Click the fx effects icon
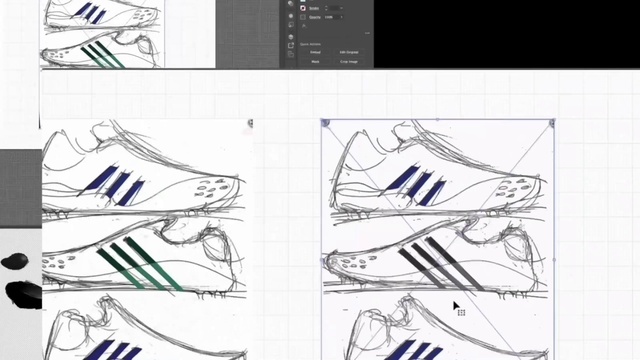Viewport: 640px width, 360px height. [304, 26]
